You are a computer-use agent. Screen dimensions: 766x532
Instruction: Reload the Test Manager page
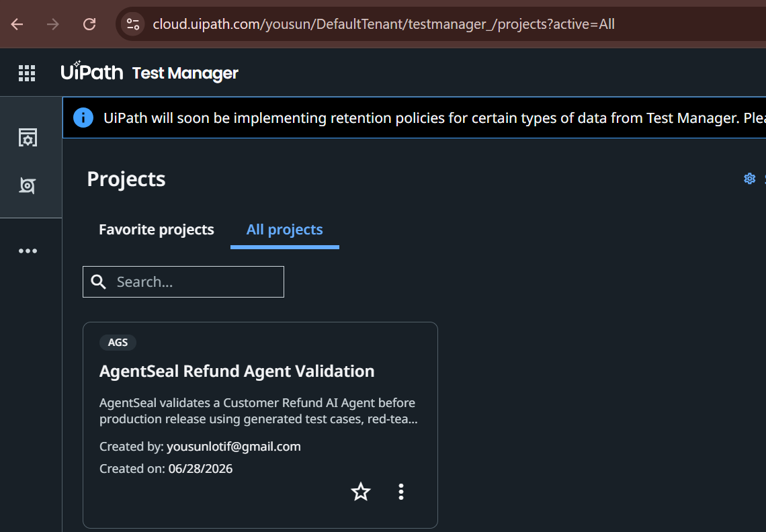coord(89,24)
